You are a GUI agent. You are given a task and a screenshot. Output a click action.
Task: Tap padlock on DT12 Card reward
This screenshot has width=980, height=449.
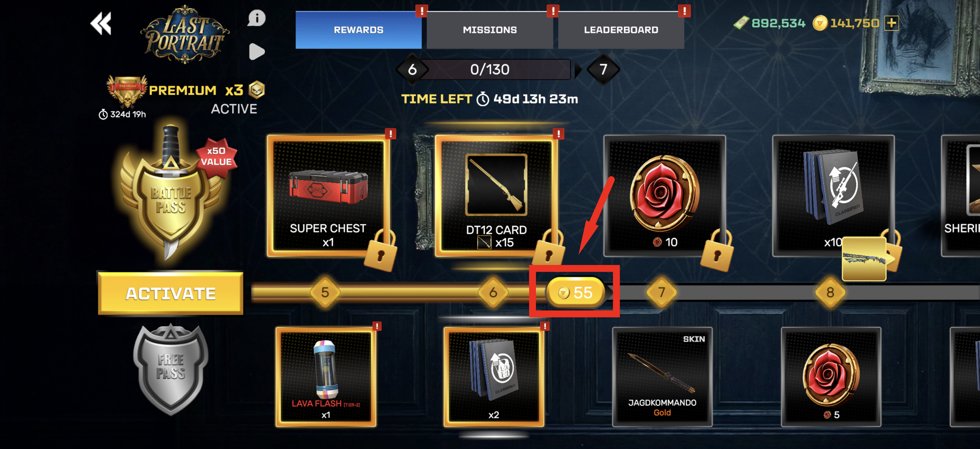549,249
